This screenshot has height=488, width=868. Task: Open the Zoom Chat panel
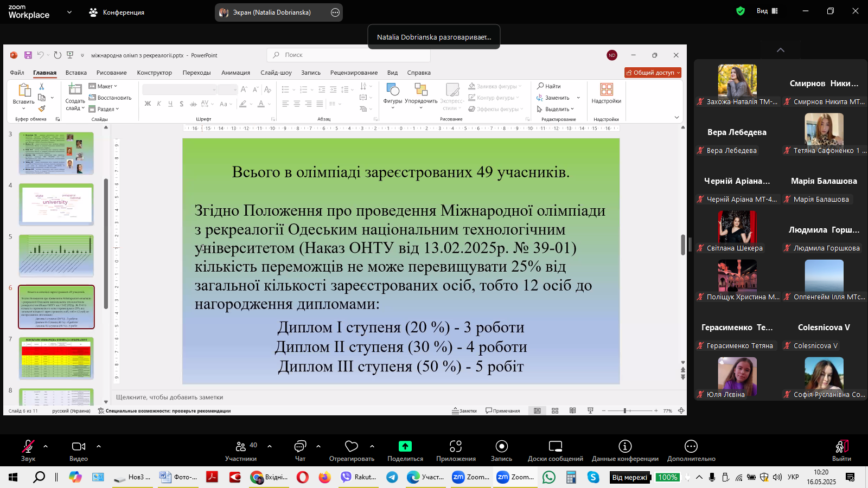pos(300,446)
